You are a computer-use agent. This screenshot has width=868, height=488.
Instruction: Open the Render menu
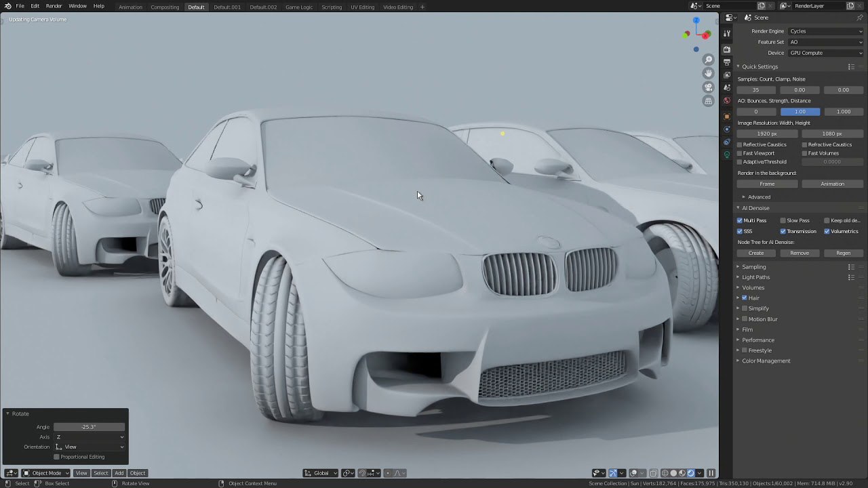click(x=54, y=6)
